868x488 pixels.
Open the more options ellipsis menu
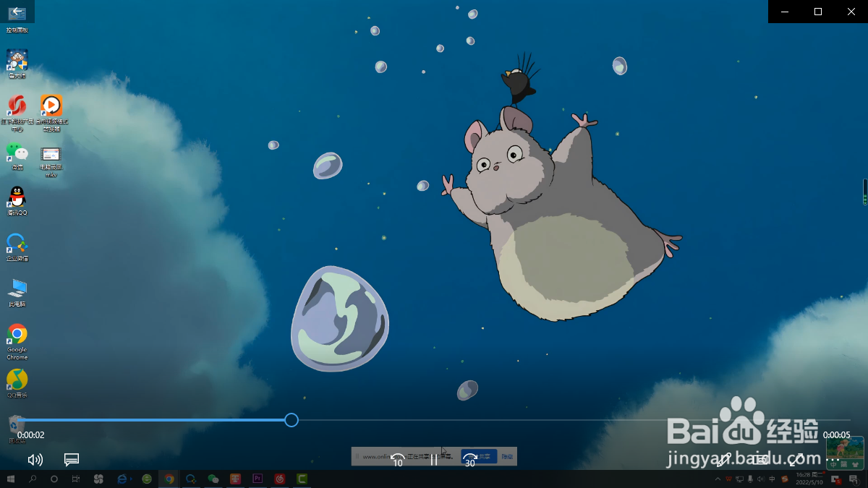click(833, 459)
